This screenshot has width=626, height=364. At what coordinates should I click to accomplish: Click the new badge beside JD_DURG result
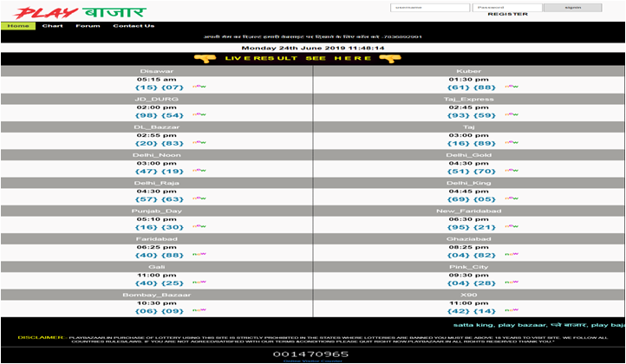point(199,114)
